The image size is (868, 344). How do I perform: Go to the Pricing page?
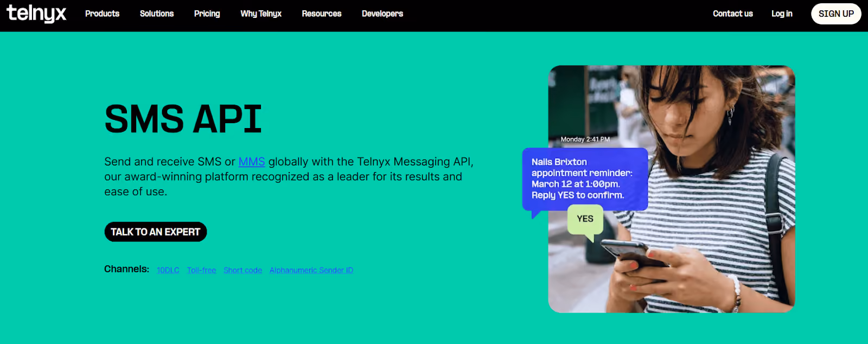[x=207, y=14]
